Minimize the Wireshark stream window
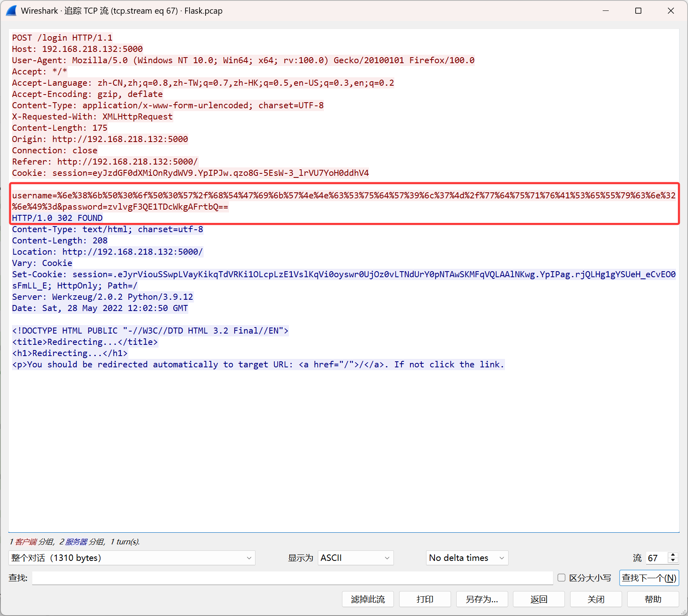Image resolution: width=688 pixels, height=616 pixels. pyautogui.click(x=606, y=10)
